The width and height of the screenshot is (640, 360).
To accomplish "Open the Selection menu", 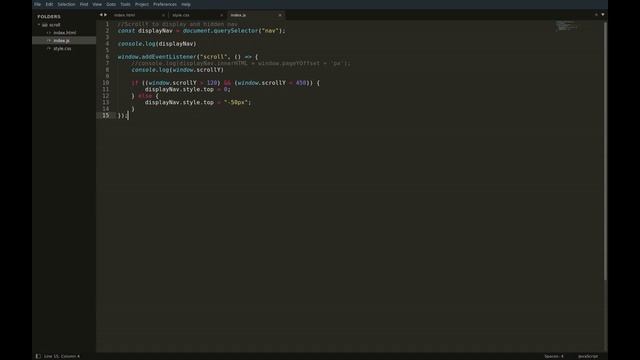I will (66, 4).
